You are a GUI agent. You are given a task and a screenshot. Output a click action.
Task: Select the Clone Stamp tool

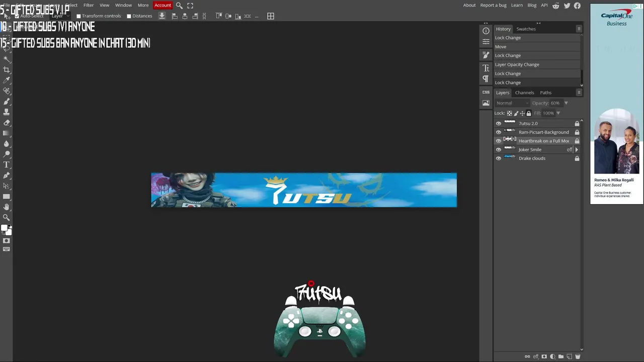coord(7,112)
